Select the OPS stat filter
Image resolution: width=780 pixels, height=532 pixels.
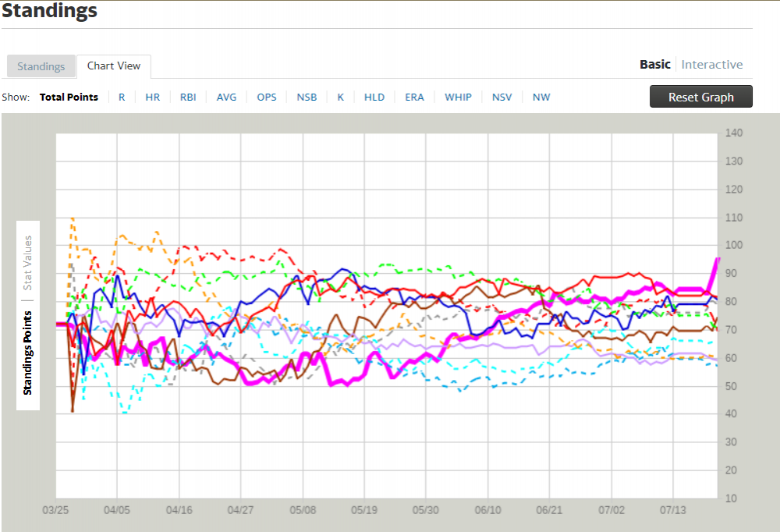(267, 98)
